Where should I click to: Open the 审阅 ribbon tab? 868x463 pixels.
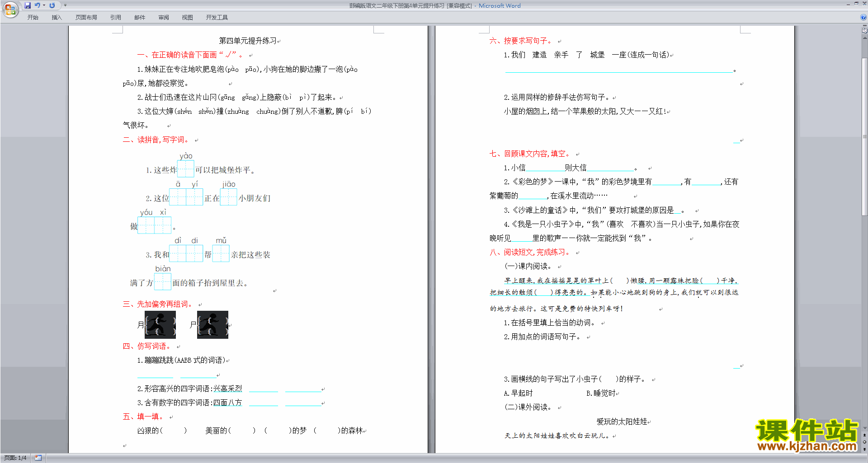[164, 18]
